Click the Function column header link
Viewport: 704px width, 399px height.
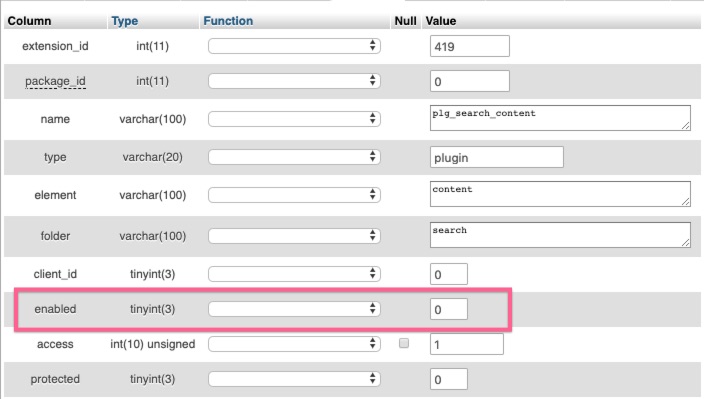(x=228, y=21)
